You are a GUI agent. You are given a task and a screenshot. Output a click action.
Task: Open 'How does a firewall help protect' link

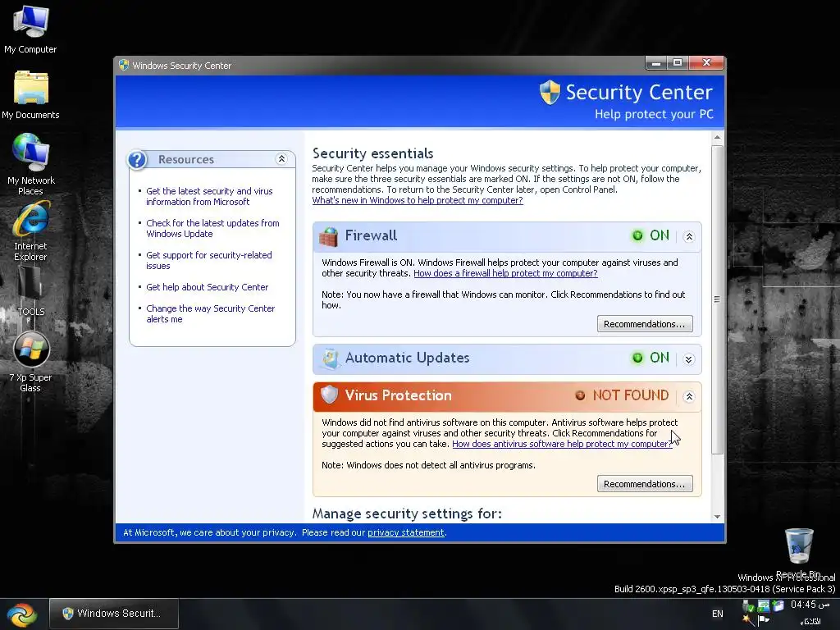point(505,273)
